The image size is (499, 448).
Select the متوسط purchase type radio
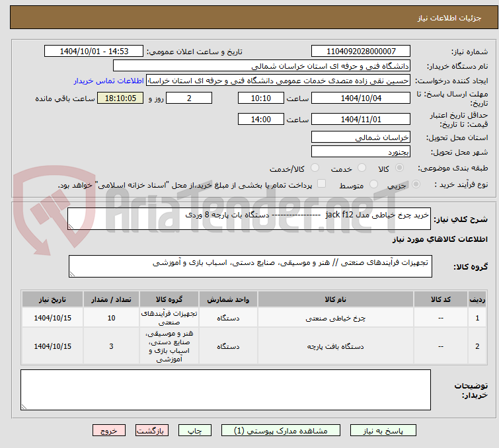[373, 184]
